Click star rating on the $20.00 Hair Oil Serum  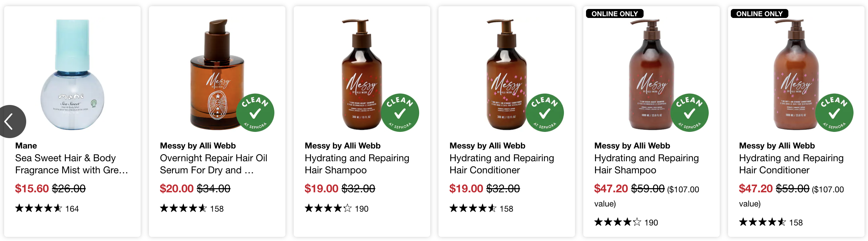coord(183,209)
